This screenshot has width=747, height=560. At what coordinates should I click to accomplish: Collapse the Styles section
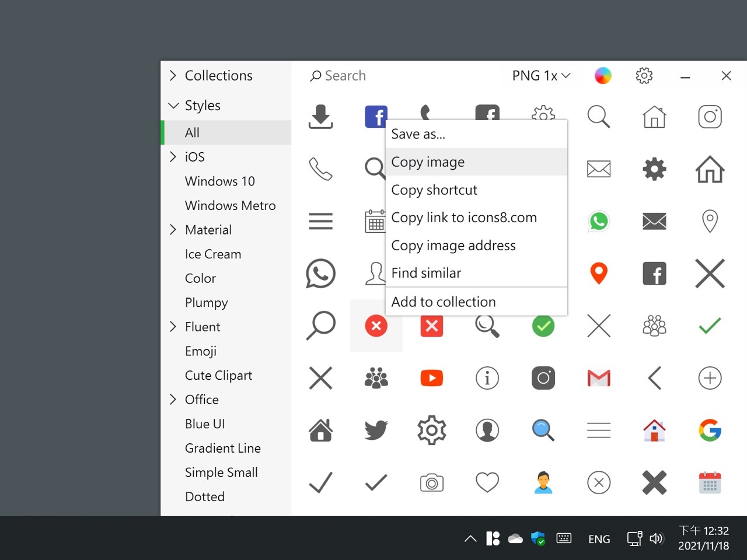[173, 106]
